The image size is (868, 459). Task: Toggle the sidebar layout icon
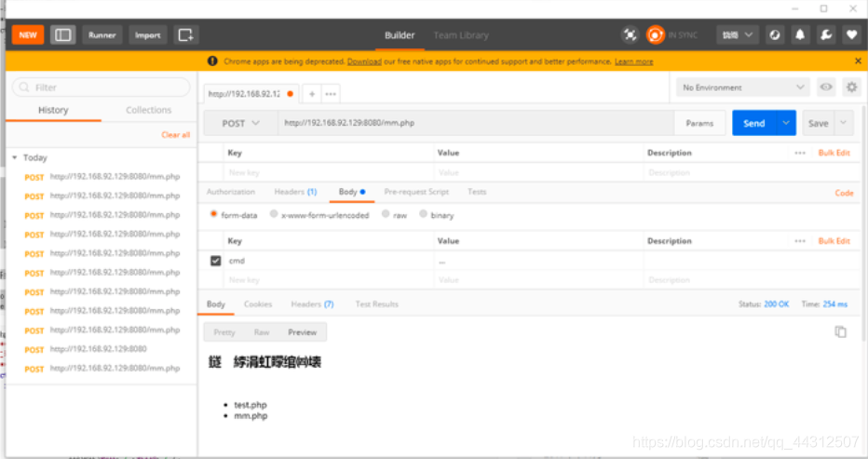coord(62,34)
